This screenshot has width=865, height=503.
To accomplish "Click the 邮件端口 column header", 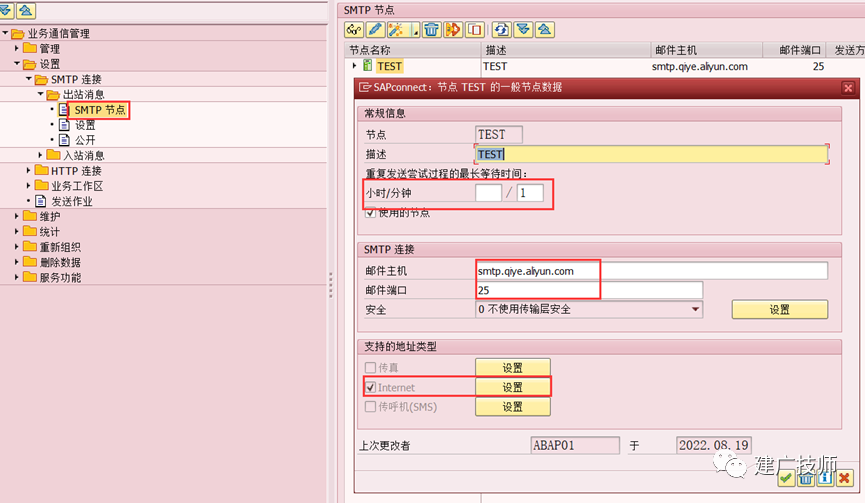I will [796, 50].
